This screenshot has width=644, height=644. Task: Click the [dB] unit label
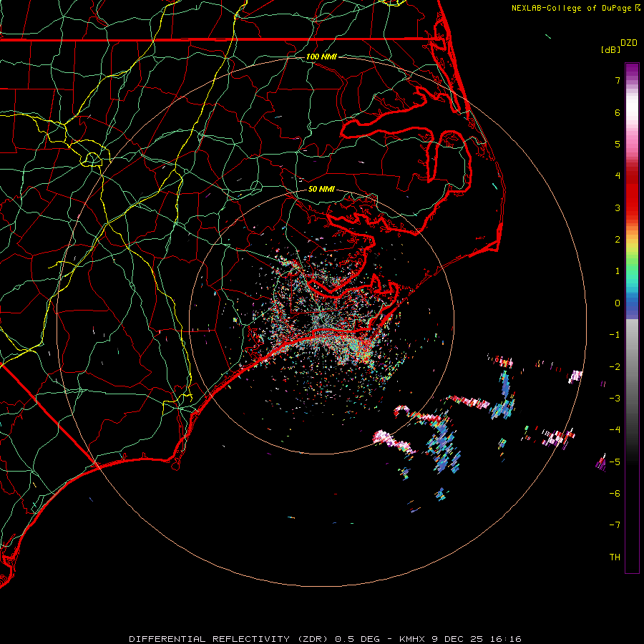610,49
